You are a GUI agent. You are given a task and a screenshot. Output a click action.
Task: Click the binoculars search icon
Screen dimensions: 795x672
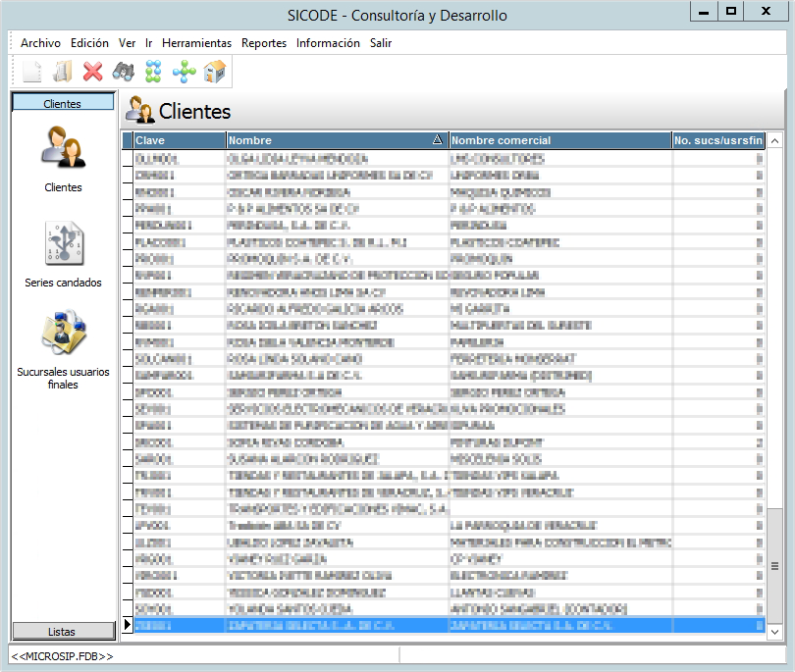[123, 71]
